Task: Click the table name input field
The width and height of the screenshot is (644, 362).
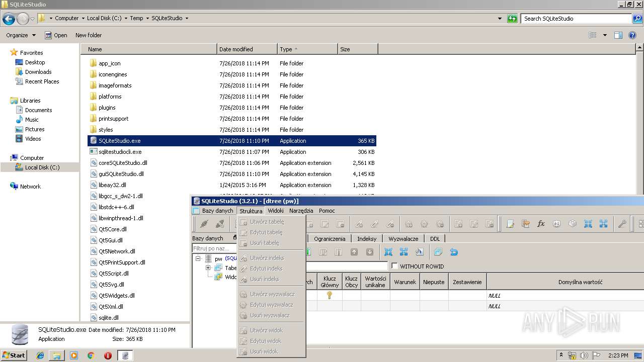Action: pyautogui.click(x=347, y=266)
